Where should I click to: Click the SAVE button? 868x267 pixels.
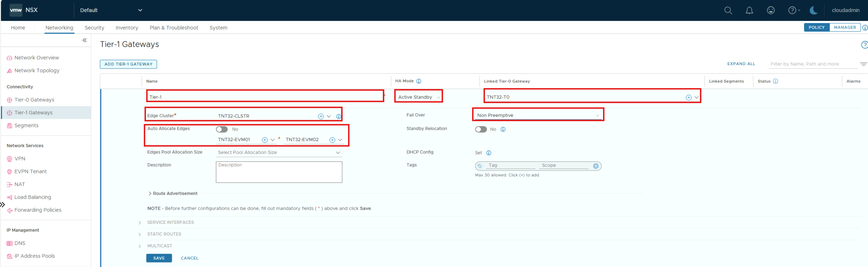tap(159, 258)
